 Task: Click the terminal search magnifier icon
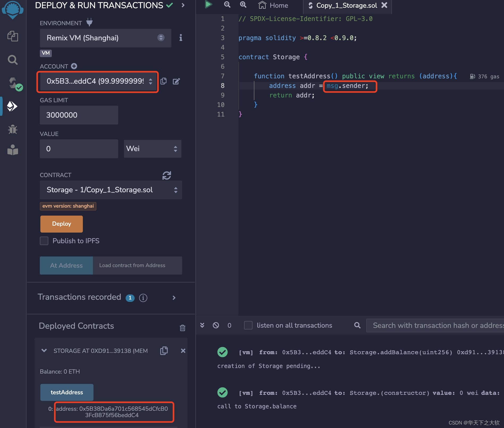pyautogui.click(x=357, y=325)
